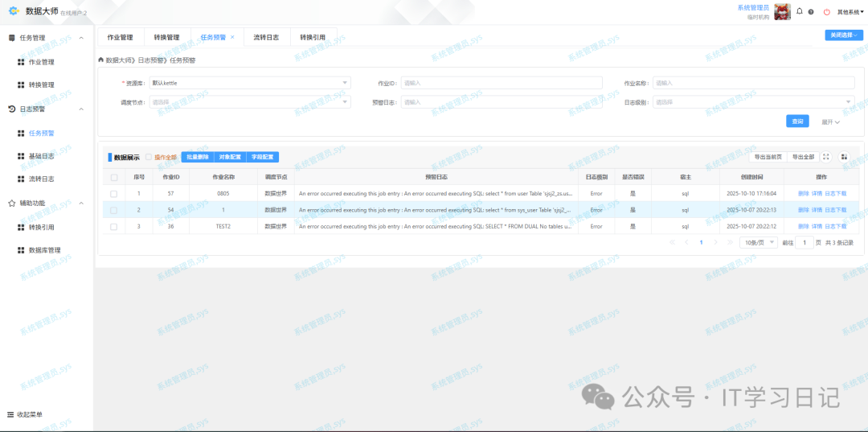This screenshot has height=432, width=868.
Task: Click the red power logout icon
Action: [827, 11]
